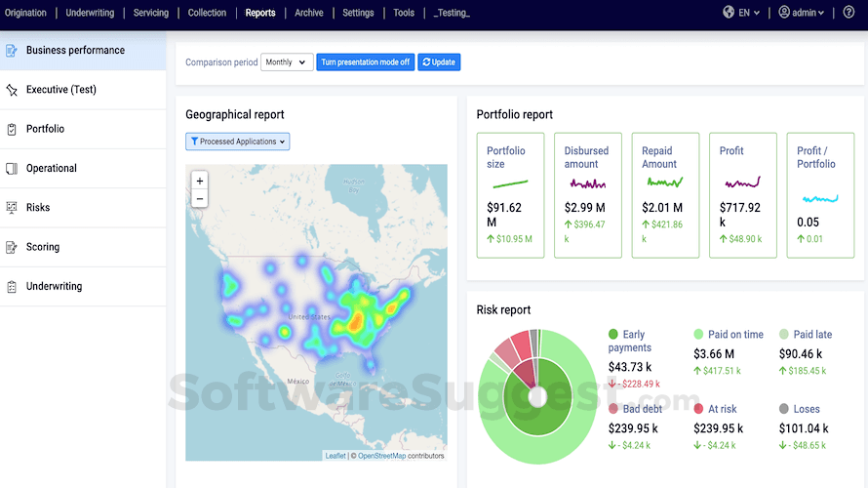This screenshot has width=868, height=488.
Task: Open the Underwriting top menu
Action: pos(90,13)
